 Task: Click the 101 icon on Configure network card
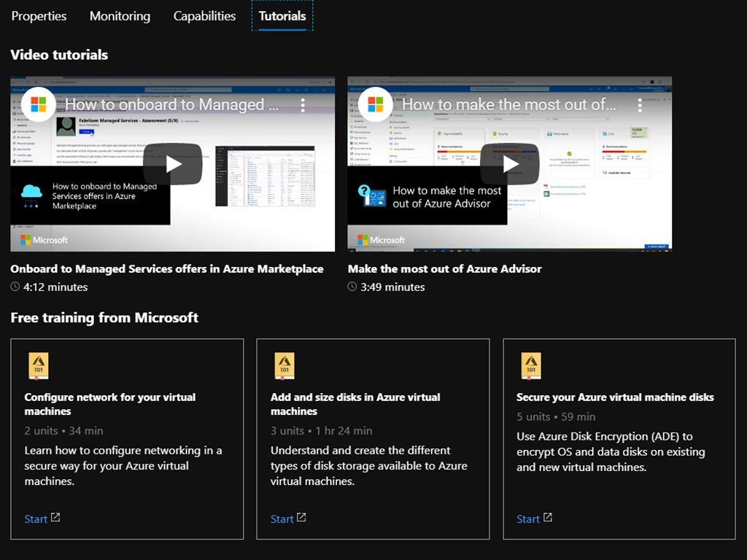click(x=38, y=366)
